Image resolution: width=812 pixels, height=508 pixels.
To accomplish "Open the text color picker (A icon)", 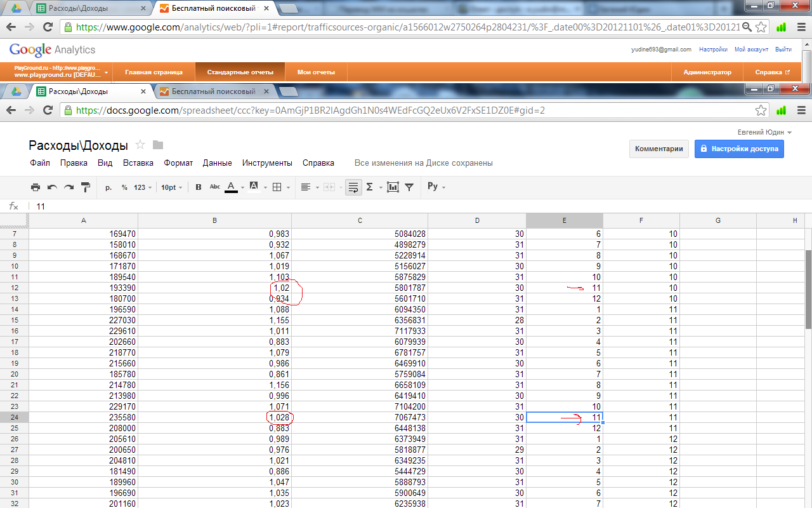I will click(232, 187).
